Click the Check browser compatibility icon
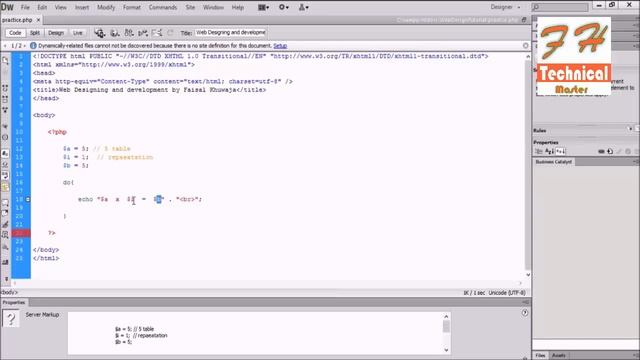The image size is (640, 360). click(x=157, y=33)
